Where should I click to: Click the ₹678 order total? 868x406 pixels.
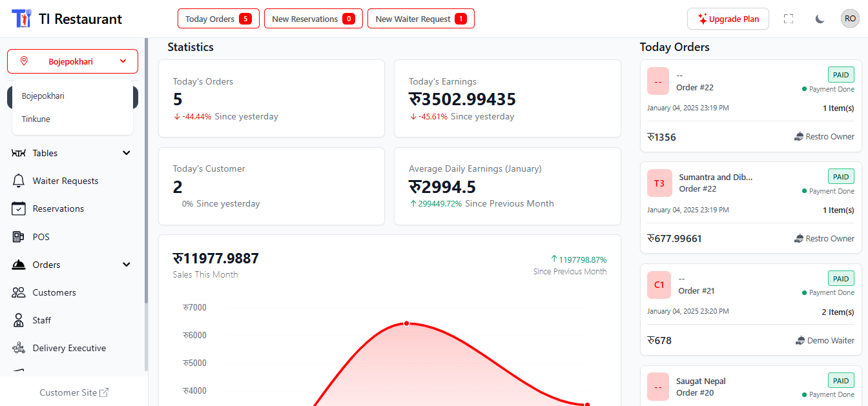pos(659,340)
